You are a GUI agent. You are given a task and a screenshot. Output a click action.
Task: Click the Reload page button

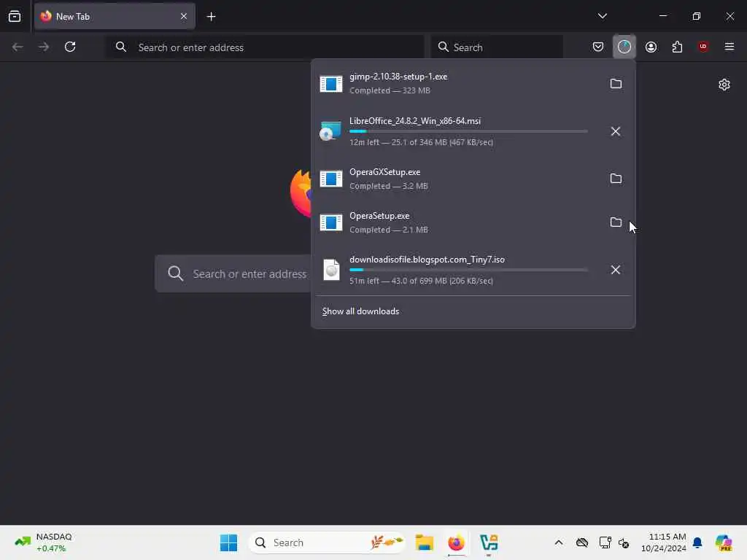(70, 47)
